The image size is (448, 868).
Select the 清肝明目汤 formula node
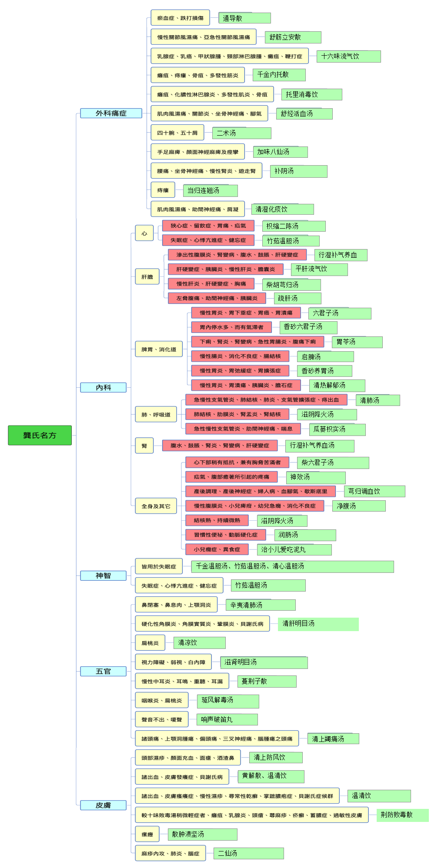318,624
